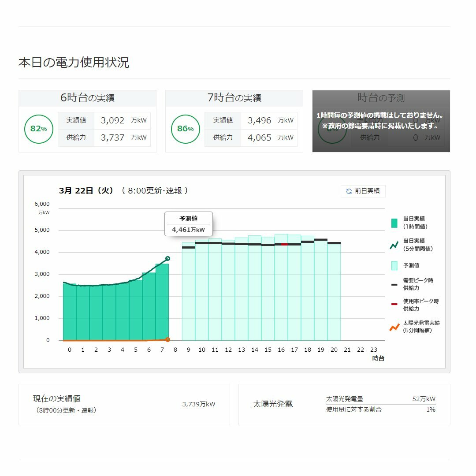
Task: Click the black 需要ピーク時供給力 legend dash
Action: [x=394, y=285]
